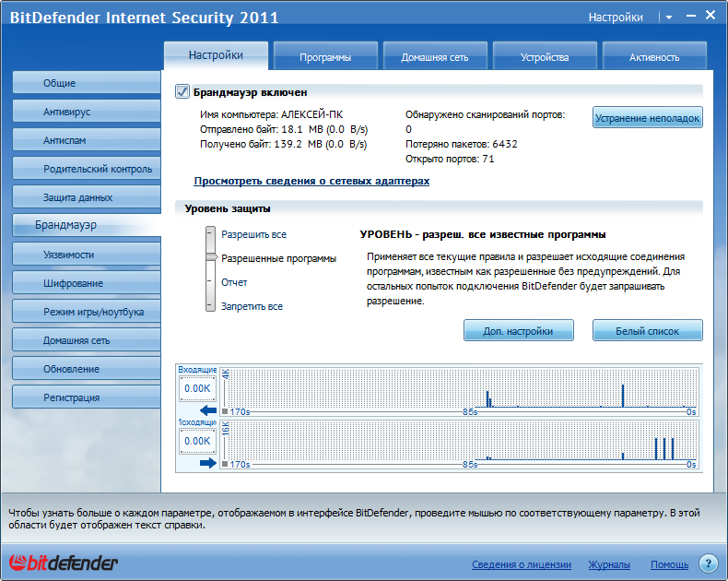Select the 'Разрешенные программы' protection level label

pos(278,258)
